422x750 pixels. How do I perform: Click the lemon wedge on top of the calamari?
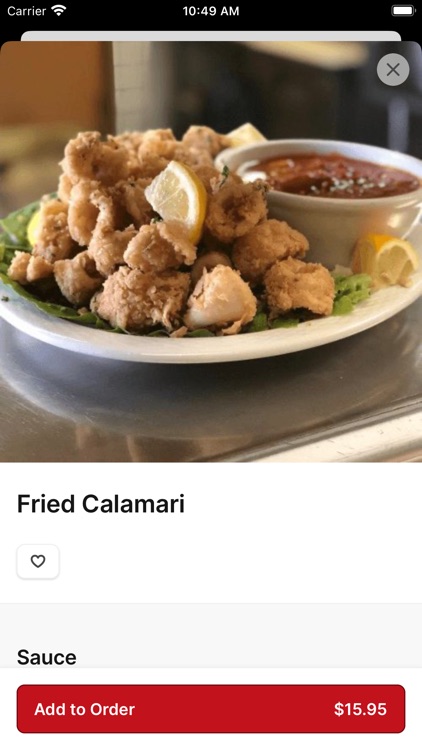[x=177, y=199]
